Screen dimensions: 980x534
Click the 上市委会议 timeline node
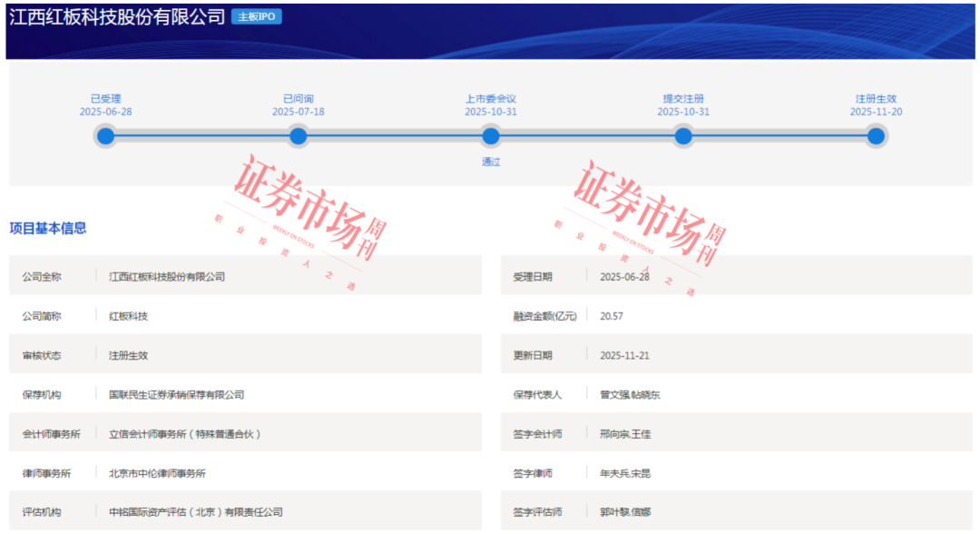[x=491, y=135]
